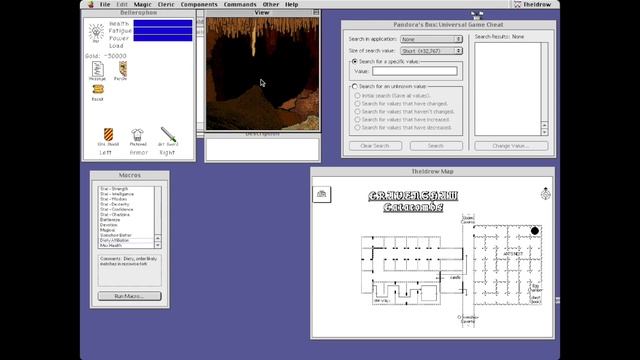
Task: Open the Other menu
Action: click(271, 4)
